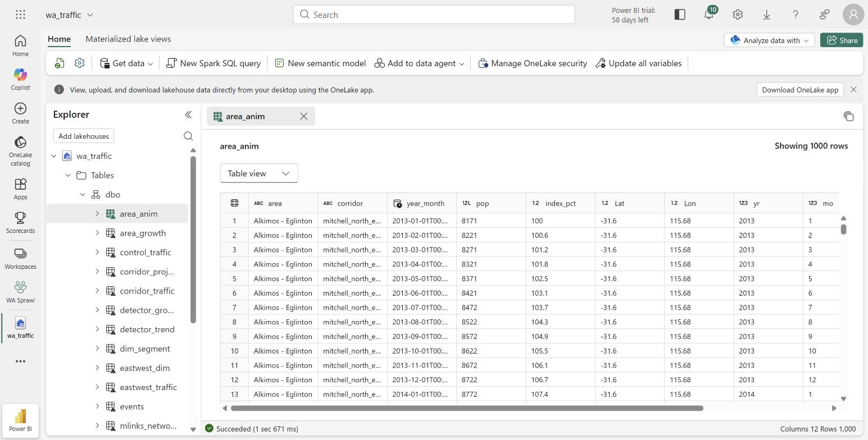Open Workspaces in the left rail
The height and width of the screenshot is (440, 868).
(20, 258)
